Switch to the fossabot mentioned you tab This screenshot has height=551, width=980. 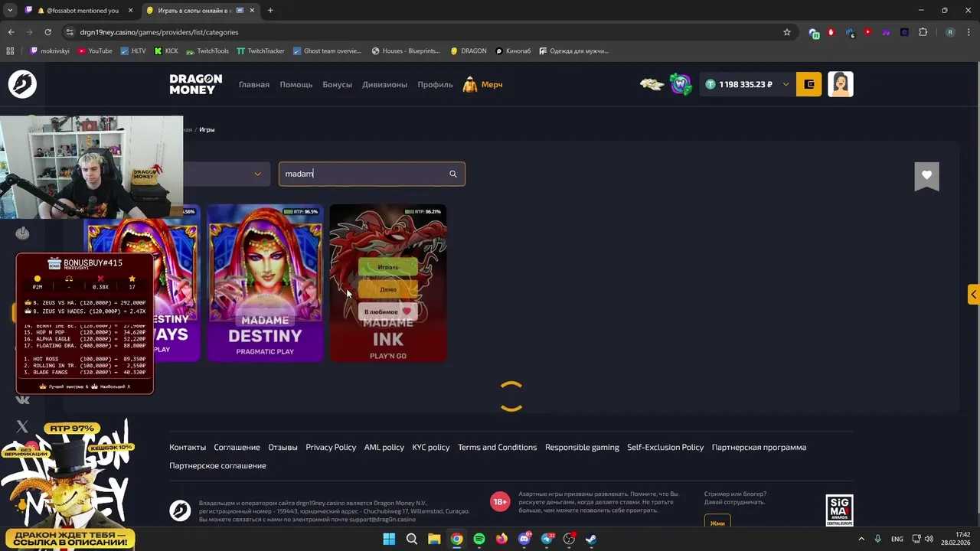point(78,11)
